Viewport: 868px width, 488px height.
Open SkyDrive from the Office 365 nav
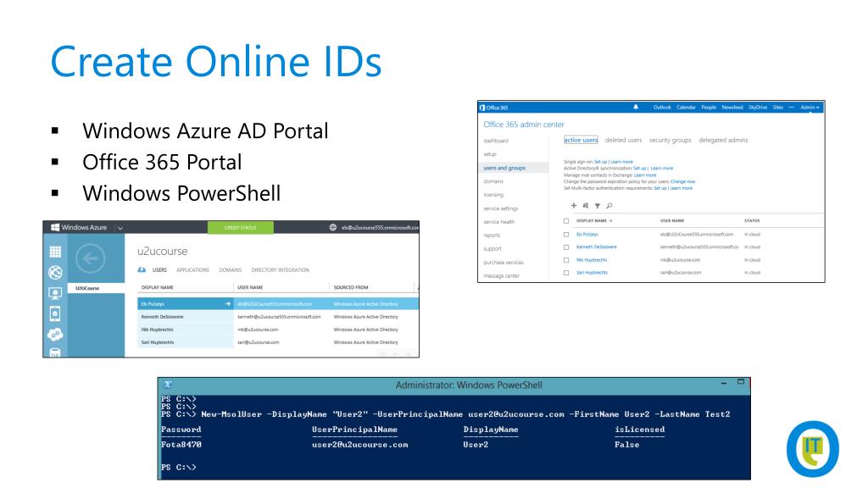(x=758, y=108)
